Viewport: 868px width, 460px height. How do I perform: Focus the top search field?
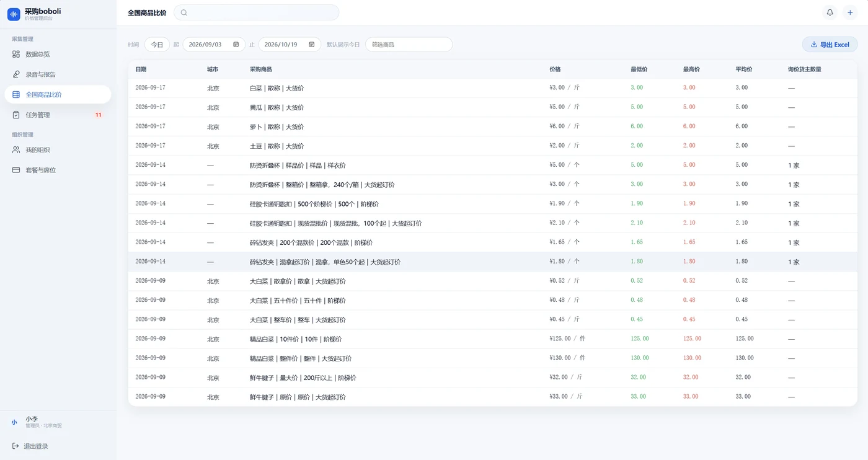tap(257, 12)
